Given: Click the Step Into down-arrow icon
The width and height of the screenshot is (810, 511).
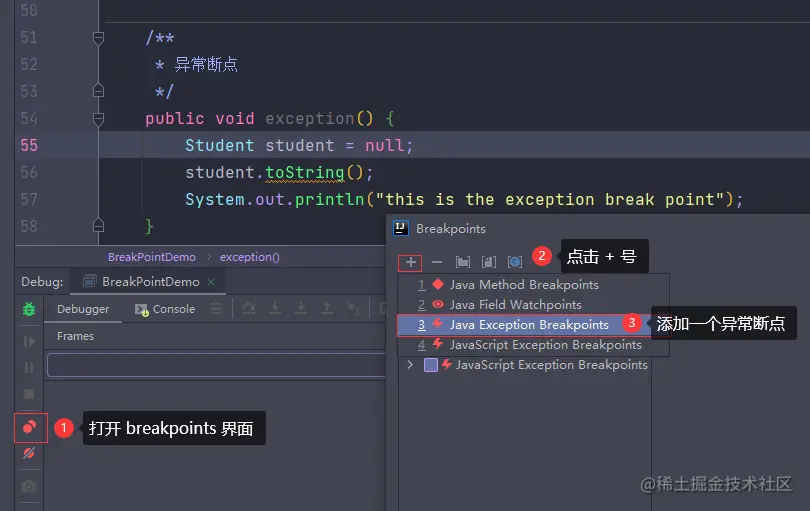Looking at the screenshot, I should (275, 308).
